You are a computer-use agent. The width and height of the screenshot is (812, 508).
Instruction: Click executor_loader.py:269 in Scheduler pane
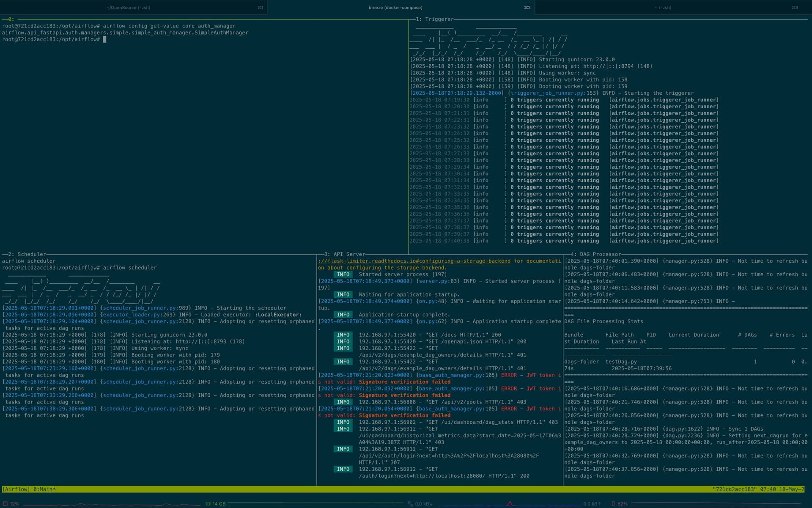point(139,315)
